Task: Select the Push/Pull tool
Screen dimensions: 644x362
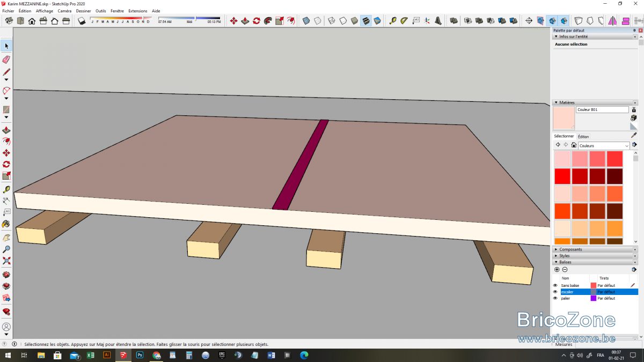Action: [x=6, y=130]
